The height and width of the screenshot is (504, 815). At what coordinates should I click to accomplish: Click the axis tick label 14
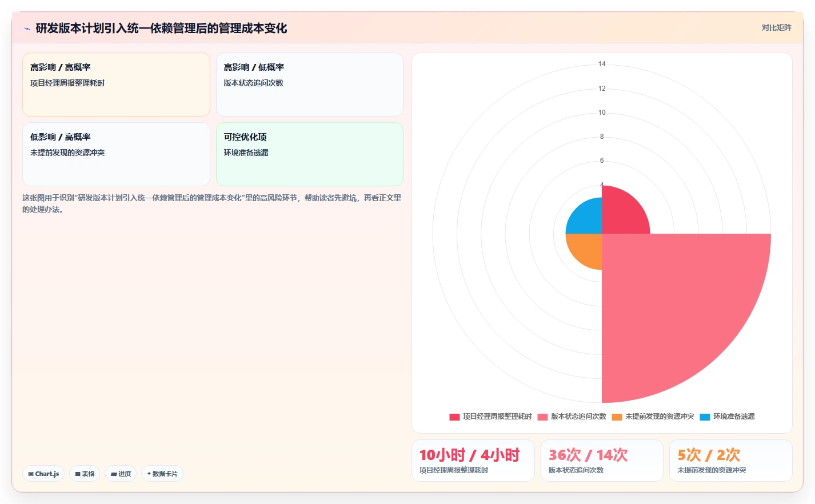click(602, 64)
